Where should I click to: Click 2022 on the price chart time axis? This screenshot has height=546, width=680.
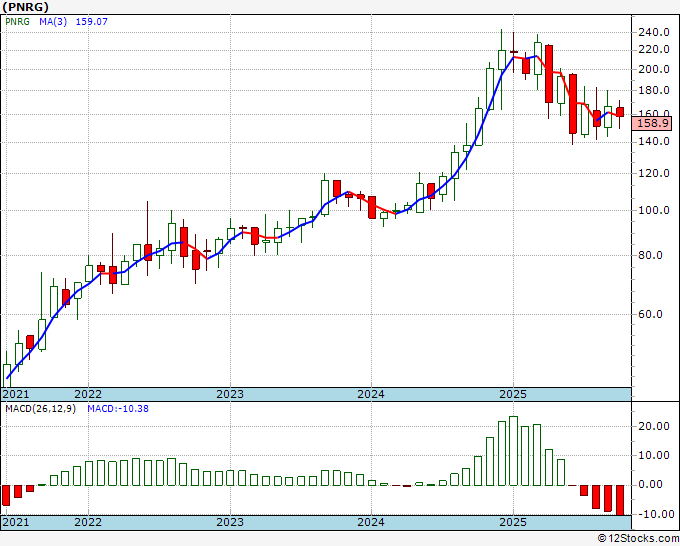88,394
